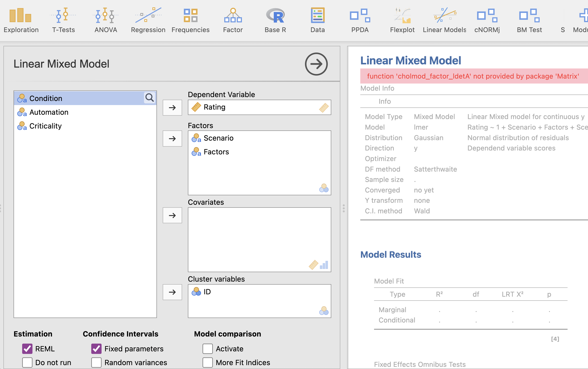Enable Activate model comparison checkbox
The height and width of the screenshot is (369, 588).
[208, 349]
